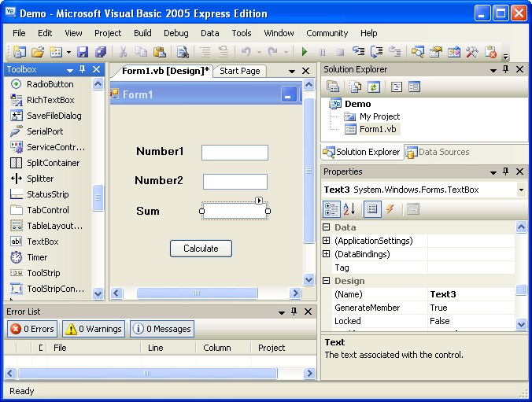The image size is (532, 402).
Task: Click View Designer icon in Solution Explorer
Action: (414, 87)
